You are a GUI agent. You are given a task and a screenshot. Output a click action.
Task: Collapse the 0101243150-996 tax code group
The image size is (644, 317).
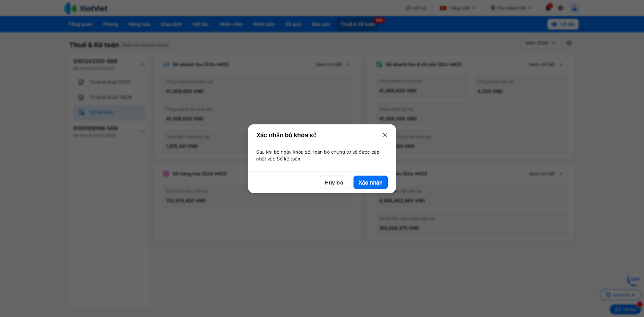click(142, 64)
